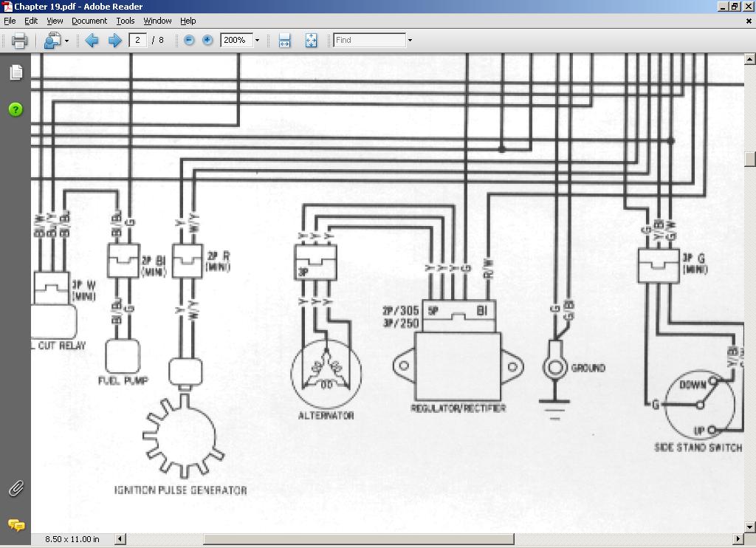Click the collaboration/meeting icon in toolbar

(51, 41)
